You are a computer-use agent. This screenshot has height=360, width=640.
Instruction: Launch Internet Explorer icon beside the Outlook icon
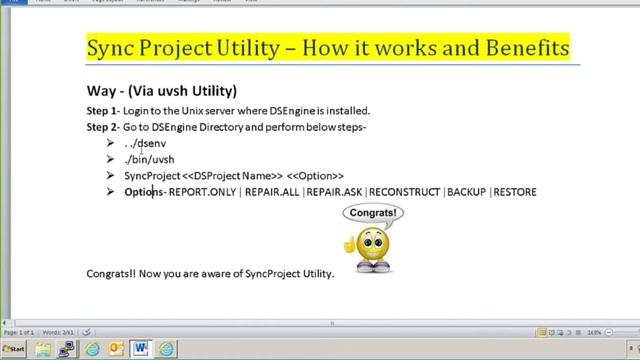(x=93, y=349)
